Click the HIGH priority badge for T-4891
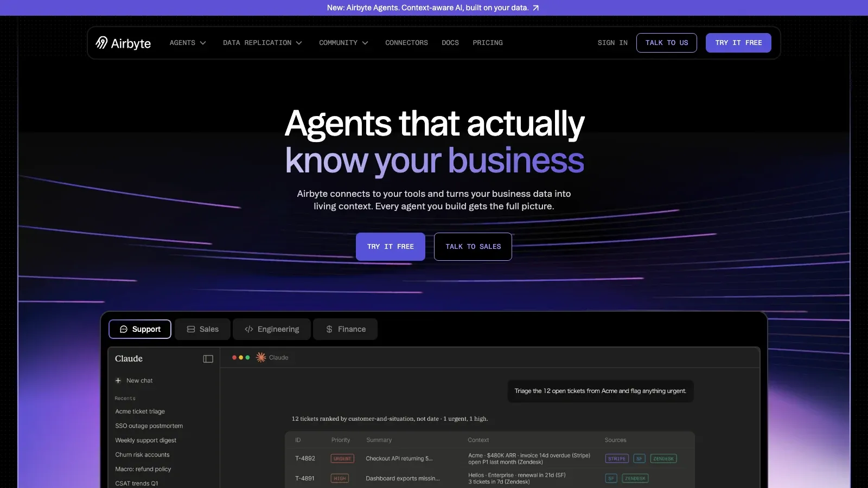 pyautogui.click(x=340, y=478)
